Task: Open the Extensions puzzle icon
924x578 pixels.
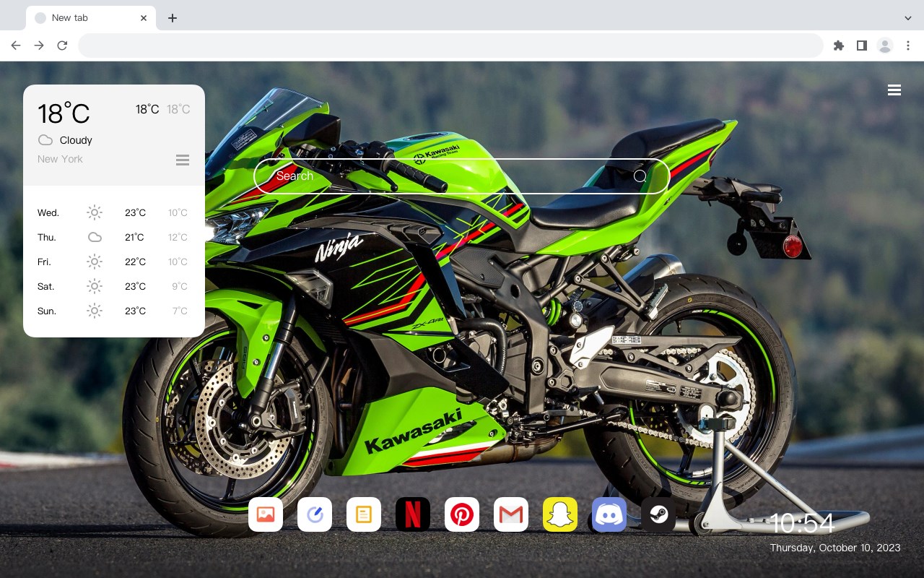Action: tap(838, 46)
